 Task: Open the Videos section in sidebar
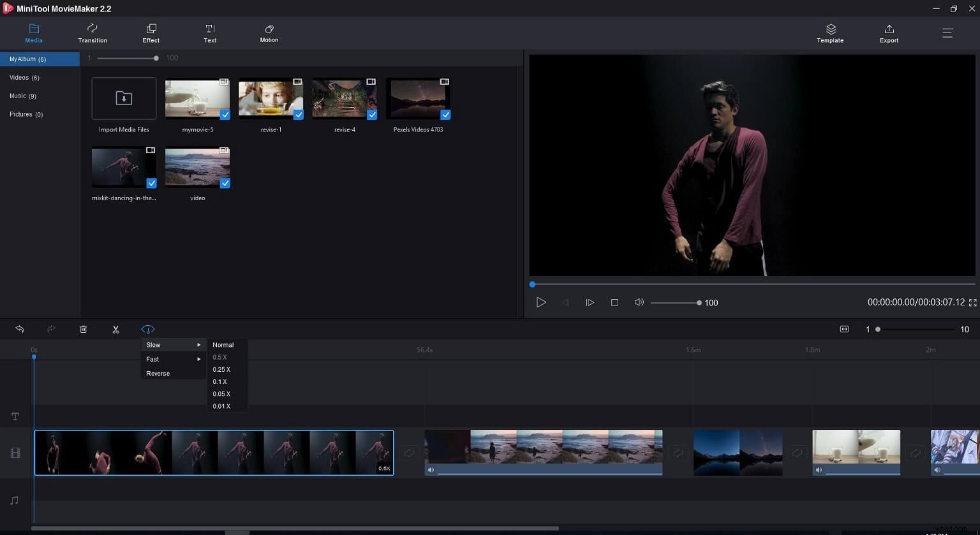[x=24, y=77]
